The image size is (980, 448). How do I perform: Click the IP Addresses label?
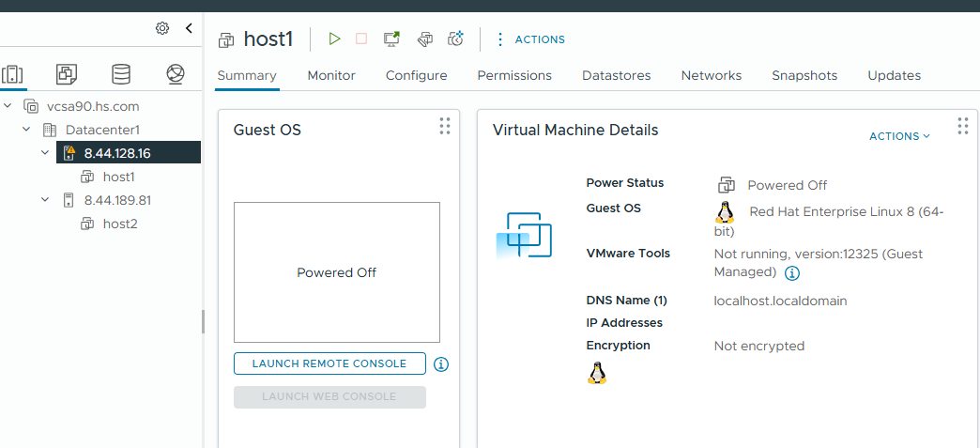[x=624, y=323]
